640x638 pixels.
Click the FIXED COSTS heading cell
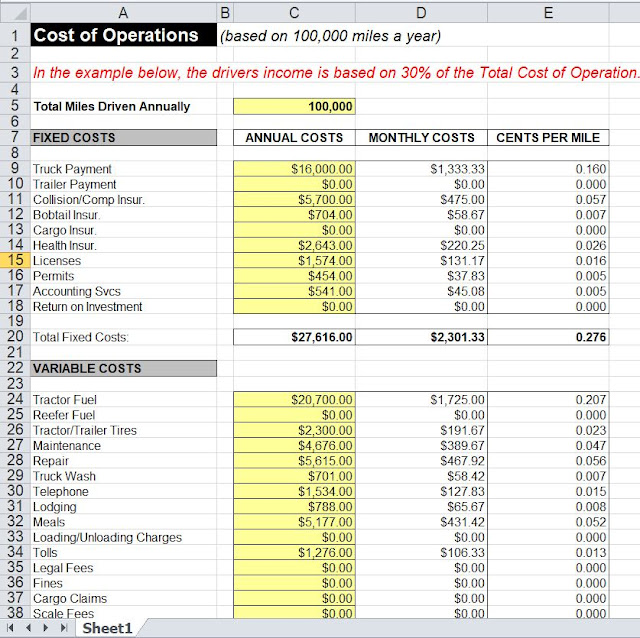pos(123,138)
